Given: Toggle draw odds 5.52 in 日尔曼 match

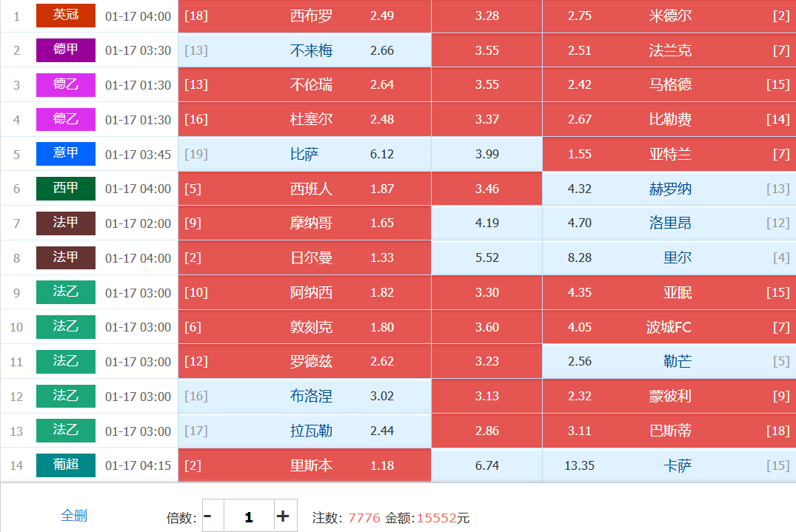Looking at the screenshot, I should 486,258.
